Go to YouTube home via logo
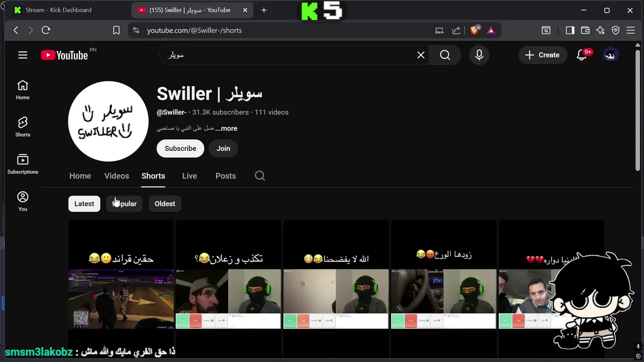Viewport: 644px width, 362px height. (64, 55)
